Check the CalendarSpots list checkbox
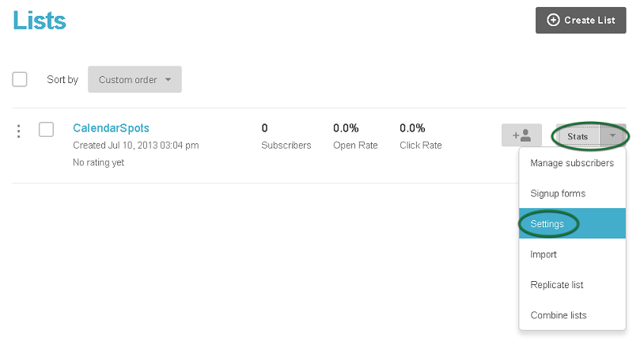Viewport: 644px width, 342px height. [x=46, y=130]
